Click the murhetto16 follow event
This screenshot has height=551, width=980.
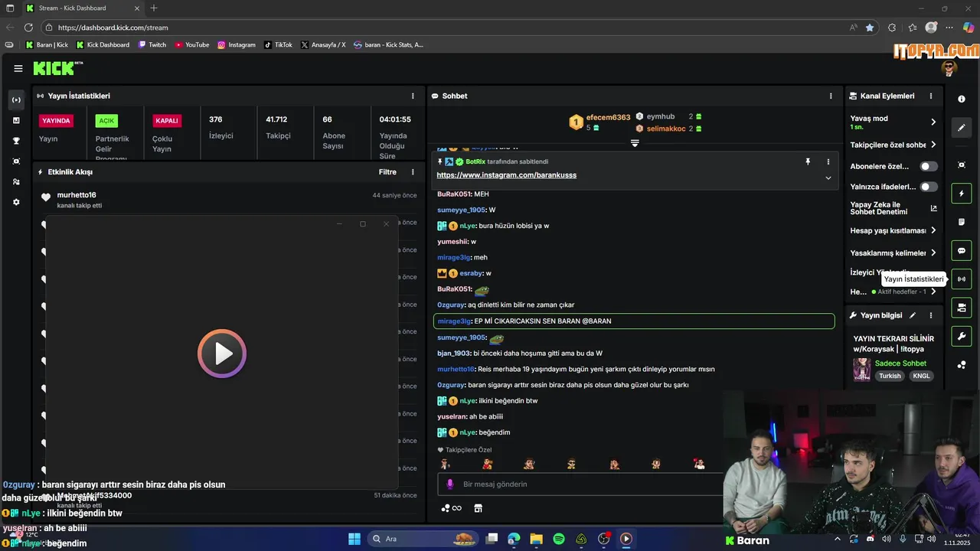[228, 200]
